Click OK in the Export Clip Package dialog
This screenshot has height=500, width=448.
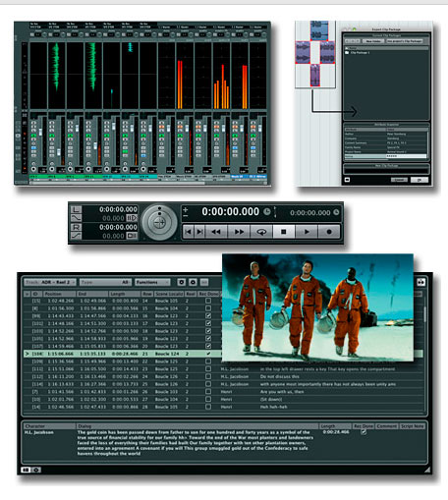[420, 180]
